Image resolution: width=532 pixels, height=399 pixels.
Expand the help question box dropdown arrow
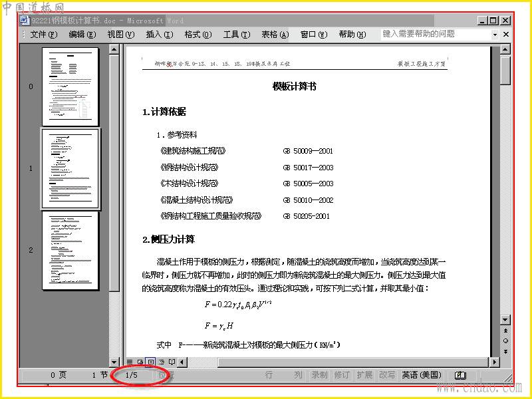(495, 35)
